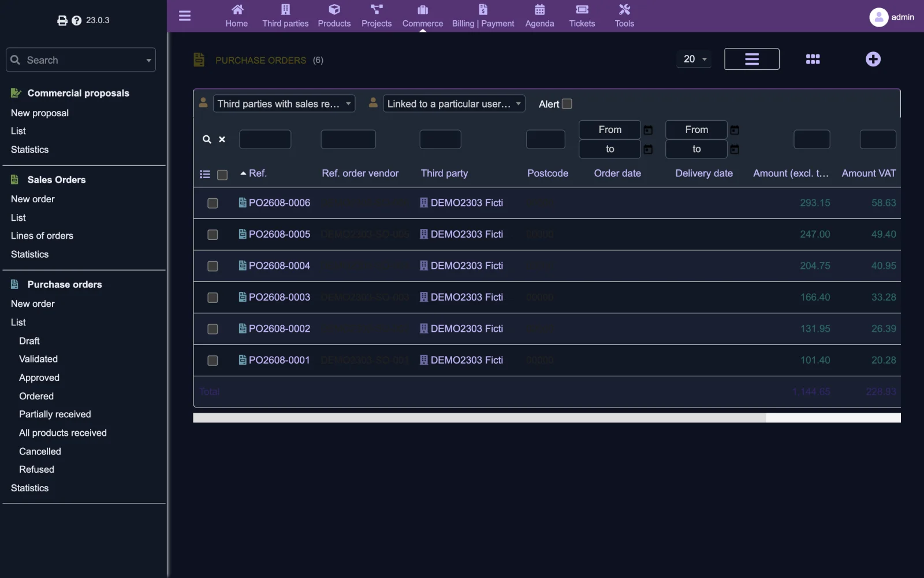This screenshot has width=924, height=578.
Task: Click New proposal in sidebar
Action: [40, 113]
